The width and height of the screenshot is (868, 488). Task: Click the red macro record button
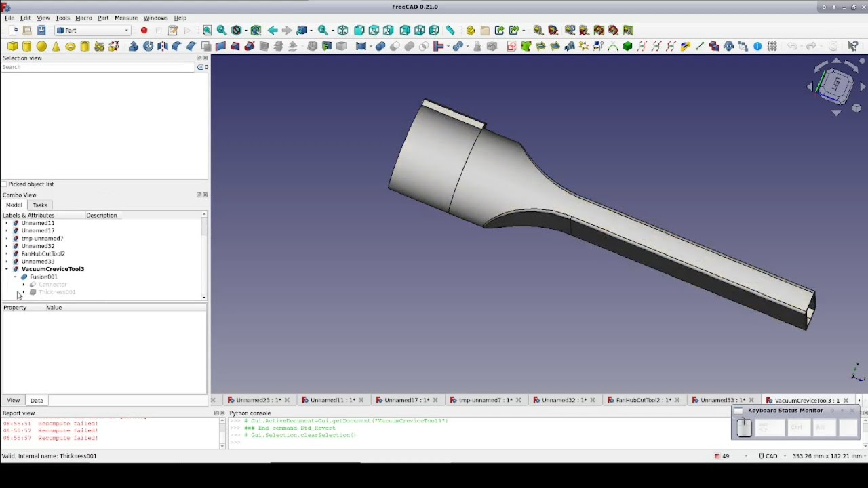pos(144,30)
